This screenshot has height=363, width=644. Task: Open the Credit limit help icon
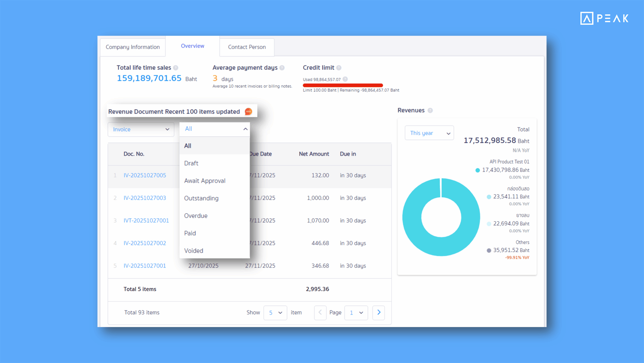coord(339,68)
